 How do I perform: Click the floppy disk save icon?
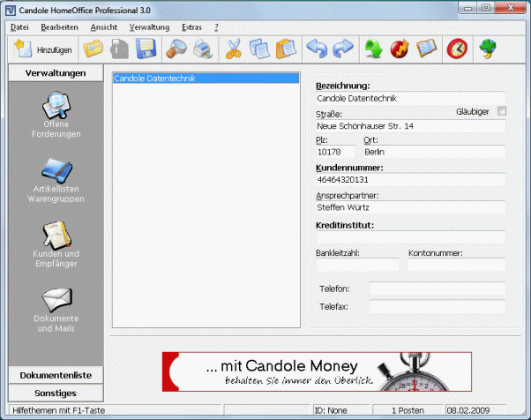click(x=146, y=49)
